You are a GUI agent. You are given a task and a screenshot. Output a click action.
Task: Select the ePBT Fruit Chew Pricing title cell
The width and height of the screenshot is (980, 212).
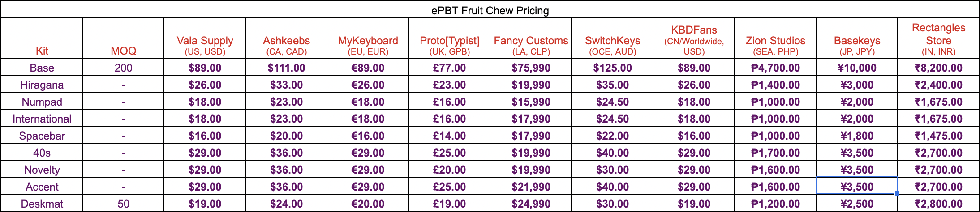click(x=490, y=10)
